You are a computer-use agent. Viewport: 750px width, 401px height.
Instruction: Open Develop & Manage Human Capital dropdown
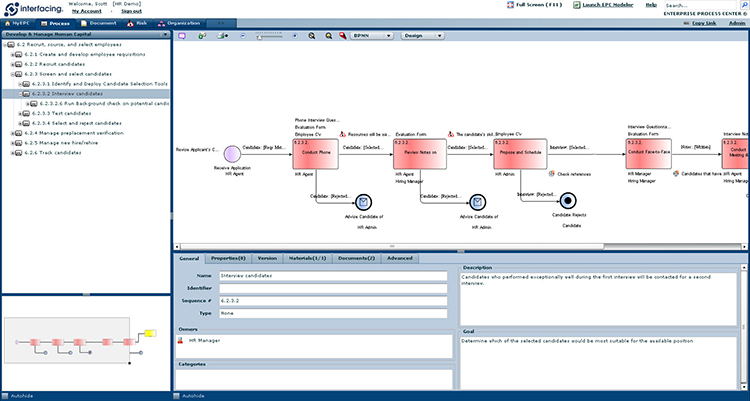click(x=165, y=34)
